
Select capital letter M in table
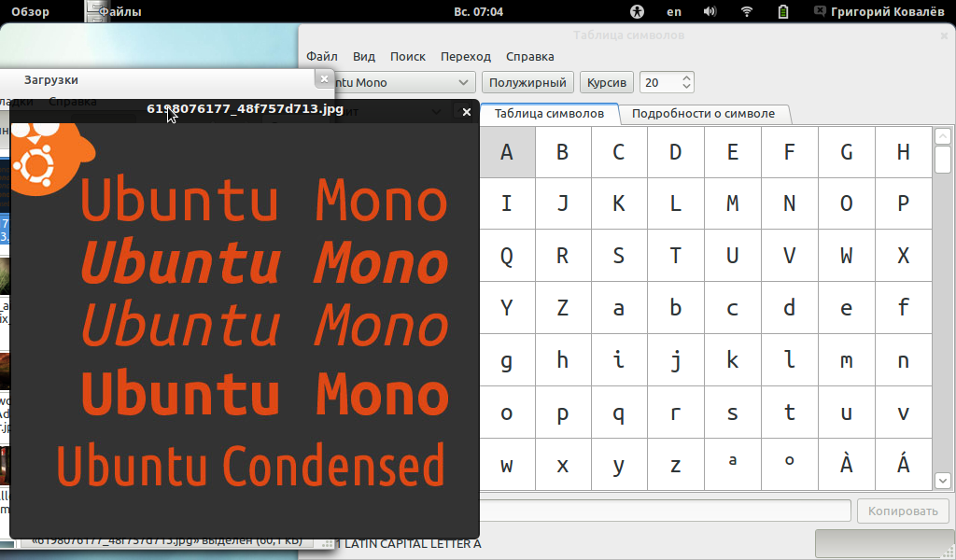732,203
